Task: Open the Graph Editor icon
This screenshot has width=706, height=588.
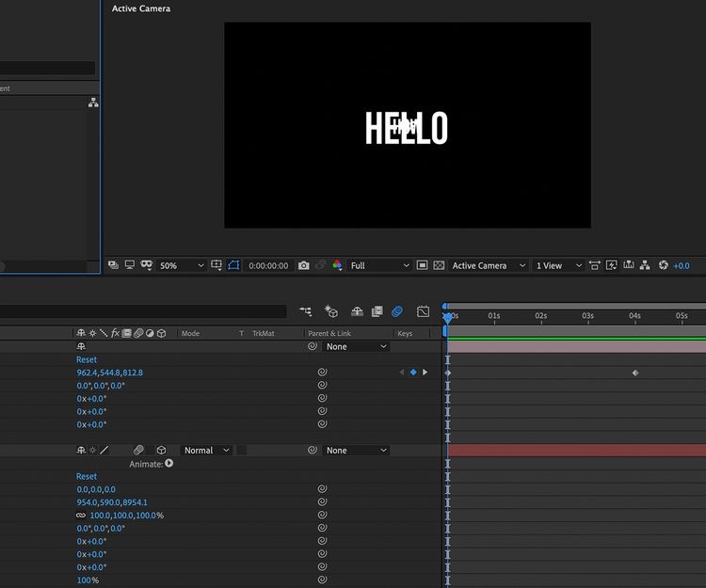Action: pyautogui.click(x=424, y=311)
